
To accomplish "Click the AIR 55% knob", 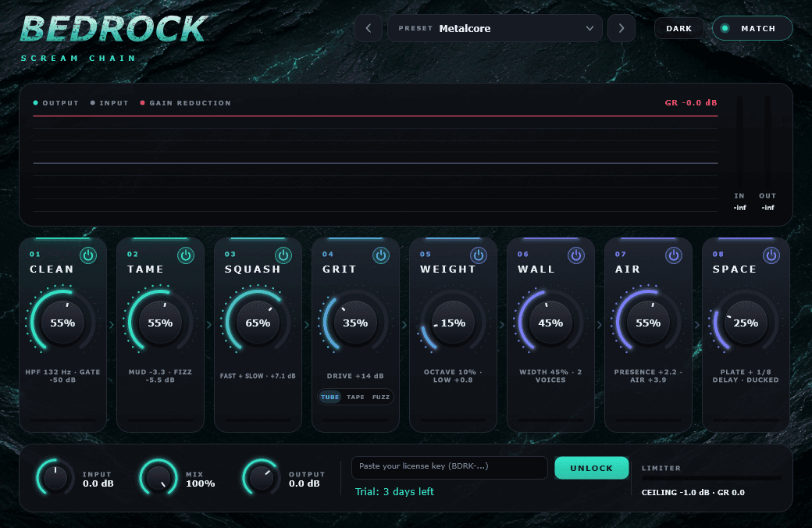I will 648,323.
